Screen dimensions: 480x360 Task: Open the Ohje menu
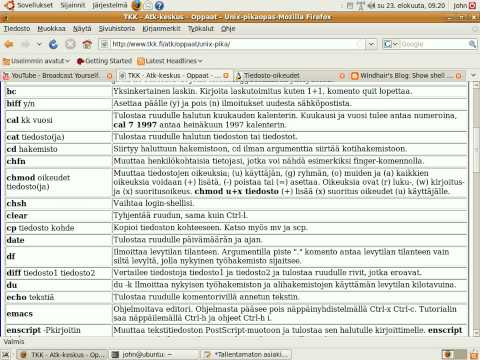(x=228, y=29)
